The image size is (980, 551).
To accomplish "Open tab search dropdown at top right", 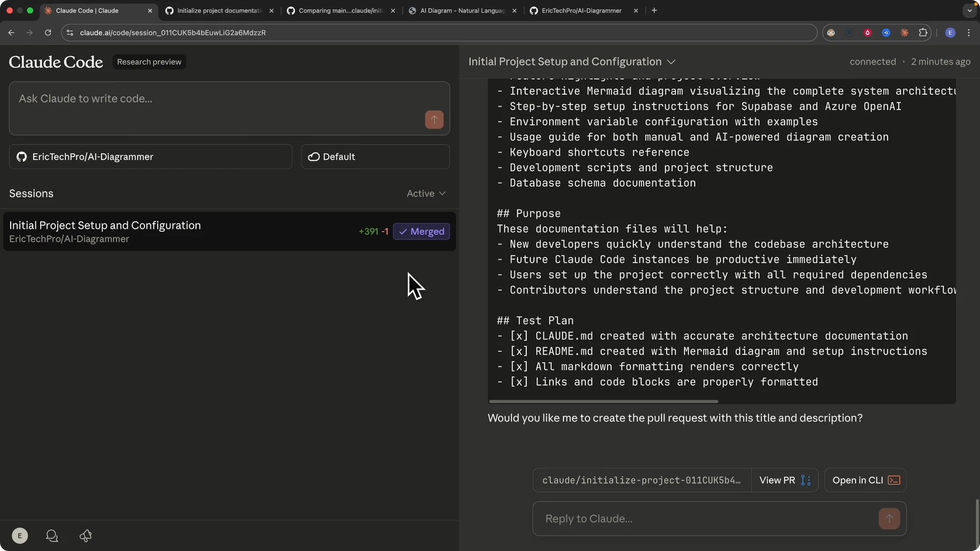I will [969, 10].
